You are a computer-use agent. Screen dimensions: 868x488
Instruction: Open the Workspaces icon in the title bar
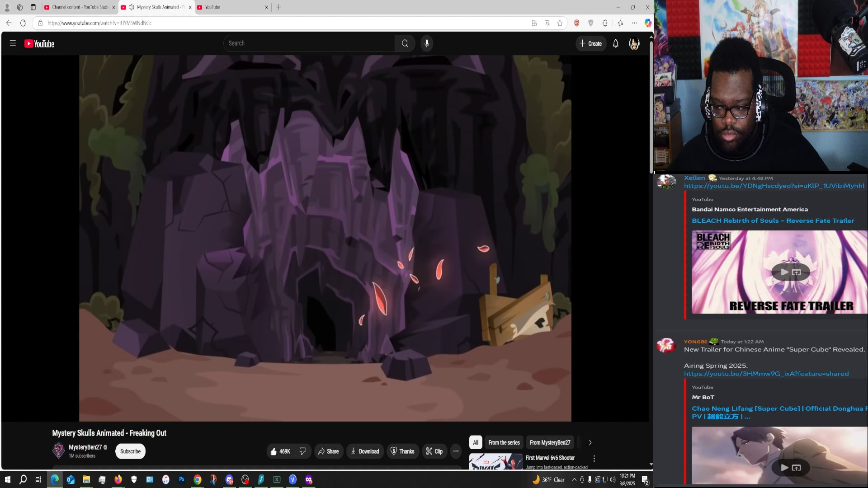point(20,7)
